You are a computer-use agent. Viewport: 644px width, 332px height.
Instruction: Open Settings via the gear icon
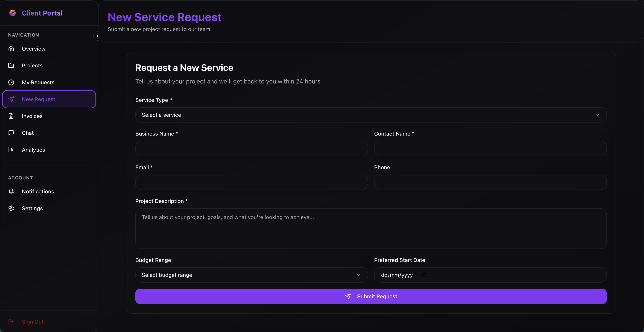point(11,208)
